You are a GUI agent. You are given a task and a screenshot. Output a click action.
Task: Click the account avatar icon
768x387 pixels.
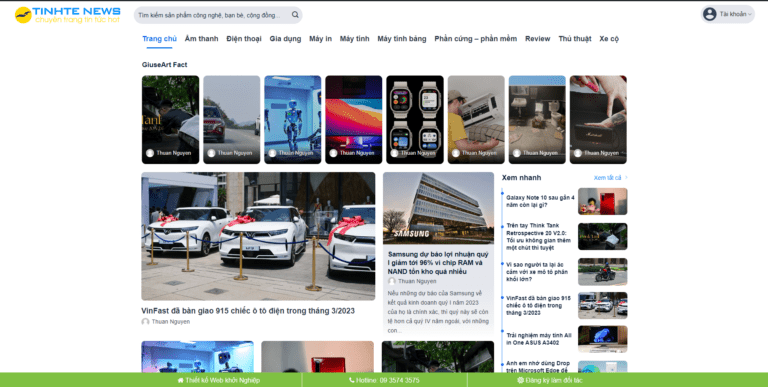pyautogui.click(x=710, y=14)
